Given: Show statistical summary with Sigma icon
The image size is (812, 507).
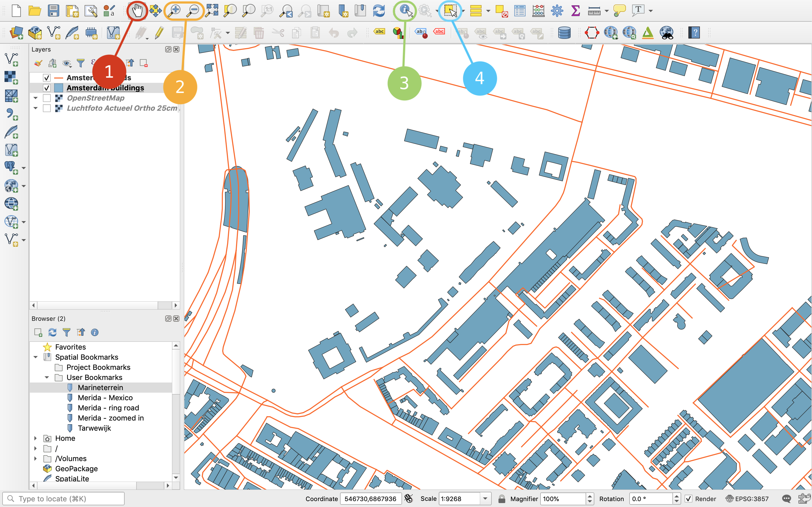Looking at the screenshot, I should click(x=575, y=10).
